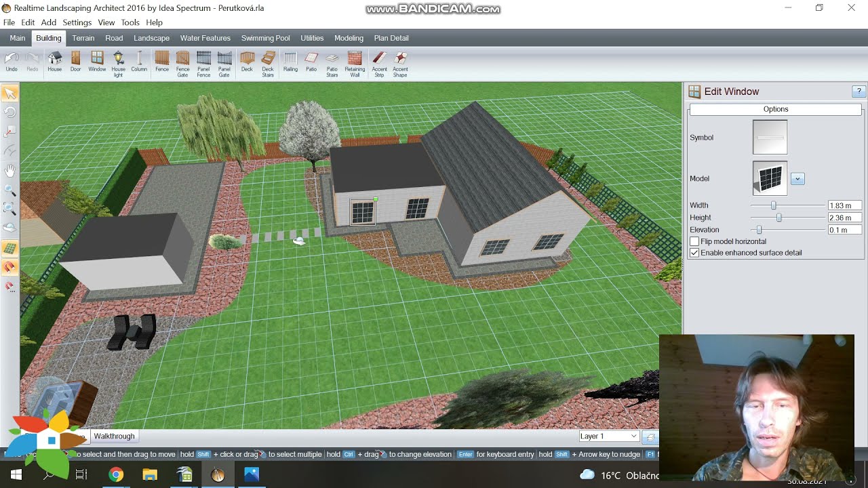Switch to the Landscape tab
The height and width of the screenshot is (488, 868).
(151, 38)
